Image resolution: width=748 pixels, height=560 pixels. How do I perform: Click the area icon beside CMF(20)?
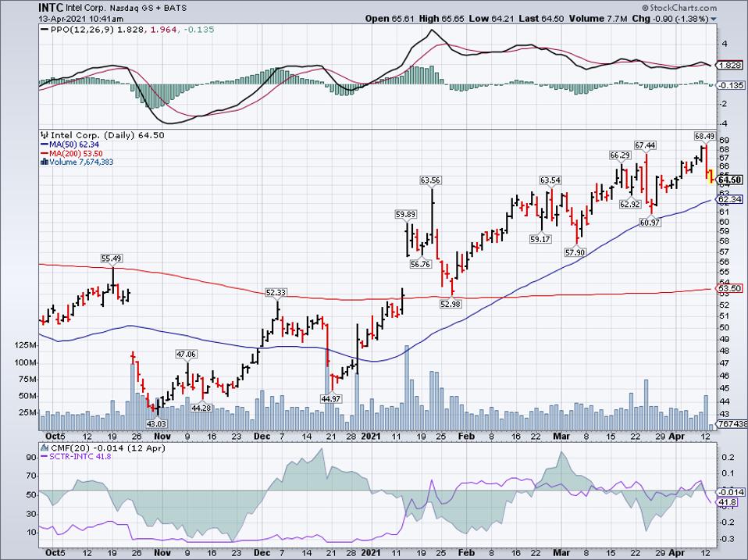pyautogui.click(x=45, y=448)
